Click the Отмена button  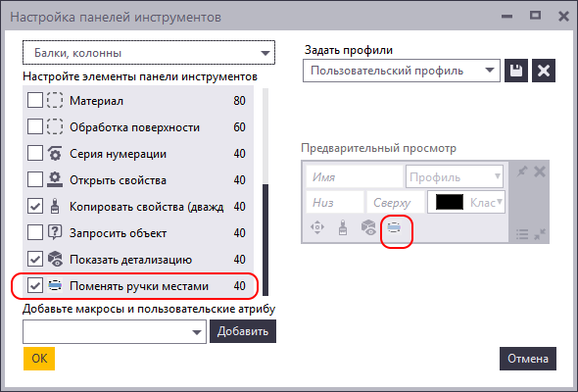528,359
